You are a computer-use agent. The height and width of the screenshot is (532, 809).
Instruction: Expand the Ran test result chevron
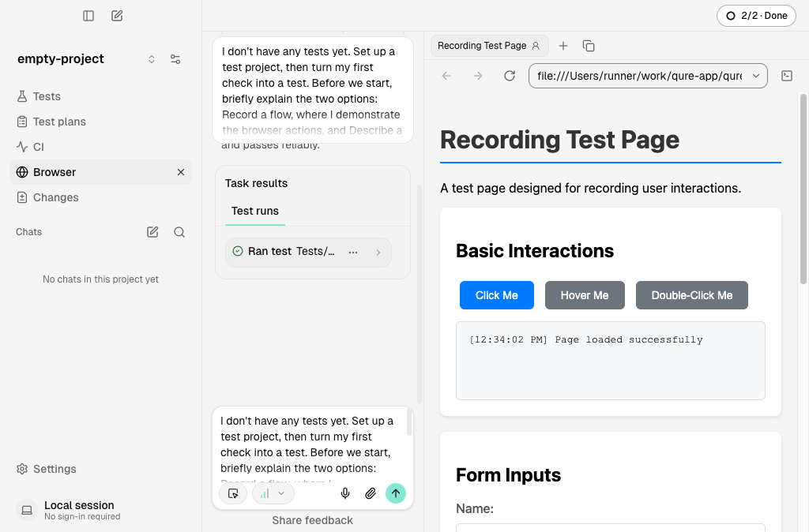click(x=378, y=252)
